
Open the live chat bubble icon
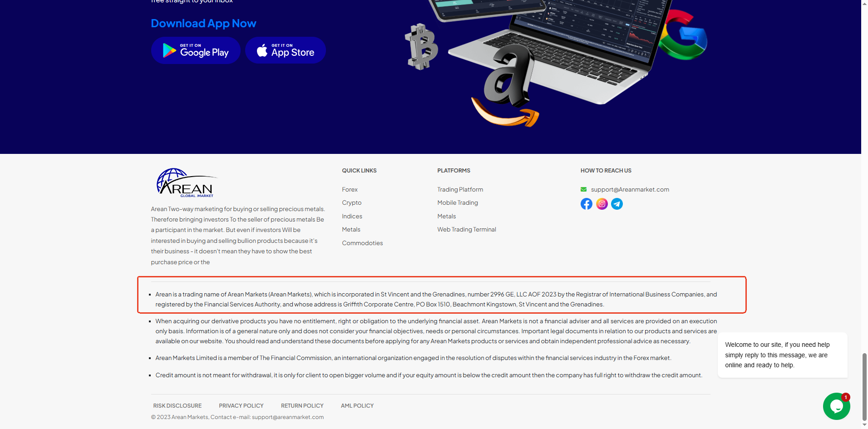point(836,406)
